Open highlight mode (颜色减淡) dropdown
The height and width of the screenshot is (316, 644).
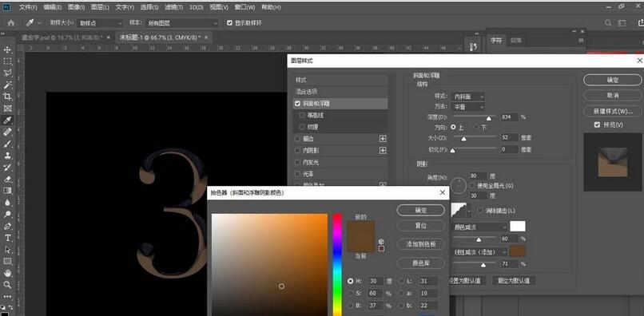click(x=479, y=227)
